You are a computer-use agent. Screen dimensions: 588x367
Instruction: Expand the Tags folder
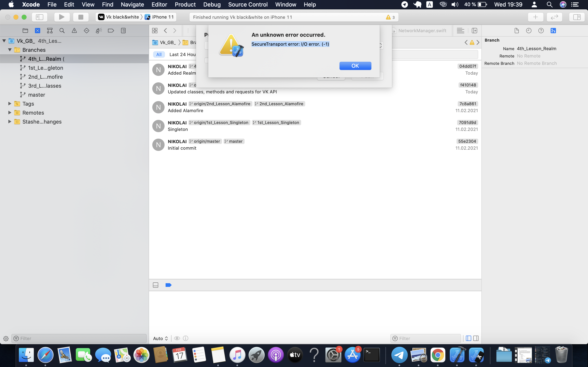pos(10,104)
